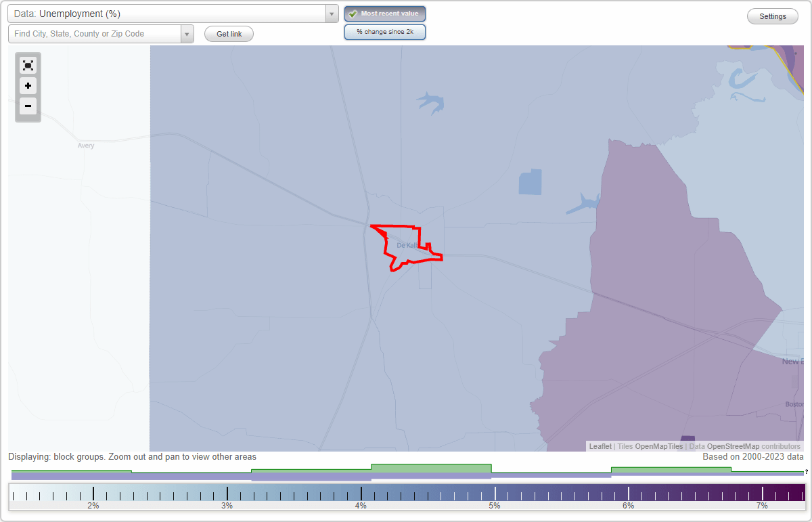
Task: Click the OpenMapTiles link
Action: click(x=658, y=446)
